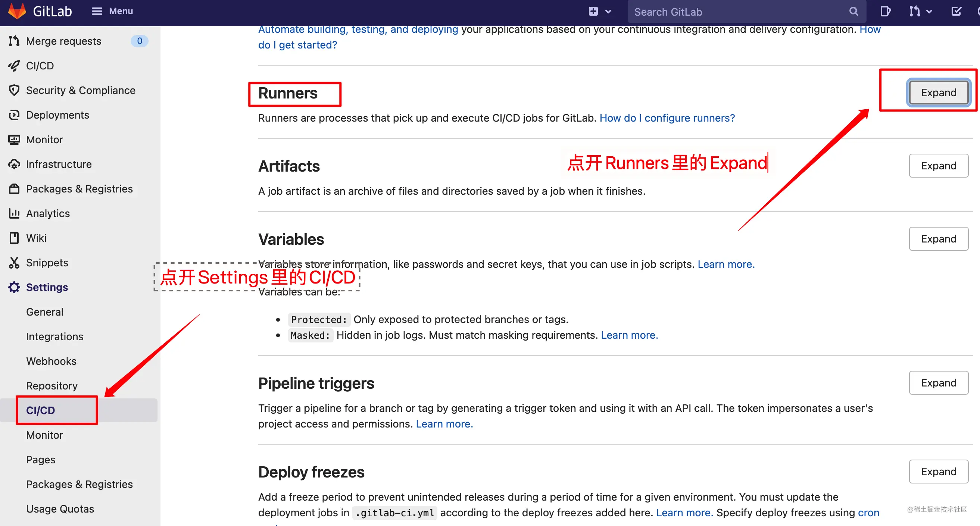Image resolution: width=980 pixels, height=526 pixels.
Task: Open 'How do I configure runners?' link
Action: coord(667,118)
